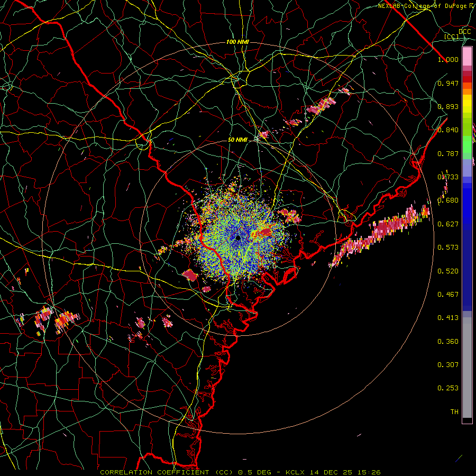Click the "0.5 DEG" elevation text in footer
476x476 pixels.
(x=255, y=472)
